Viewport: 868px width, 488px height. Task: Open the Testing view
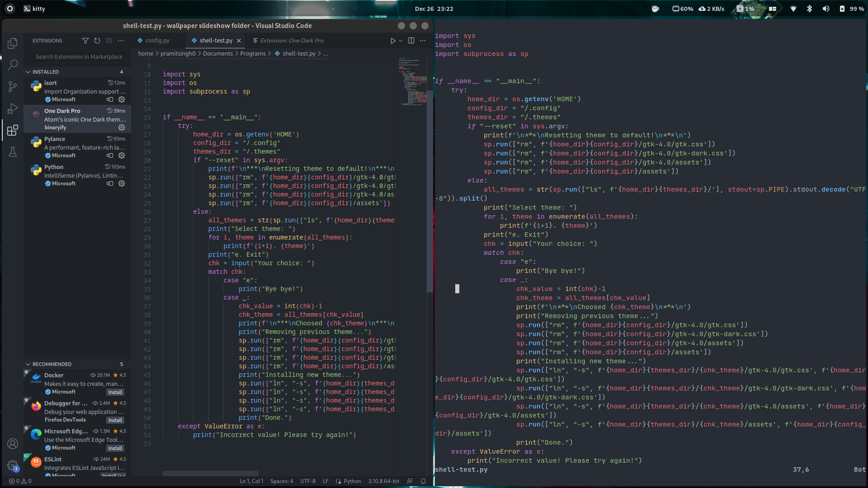12,152
